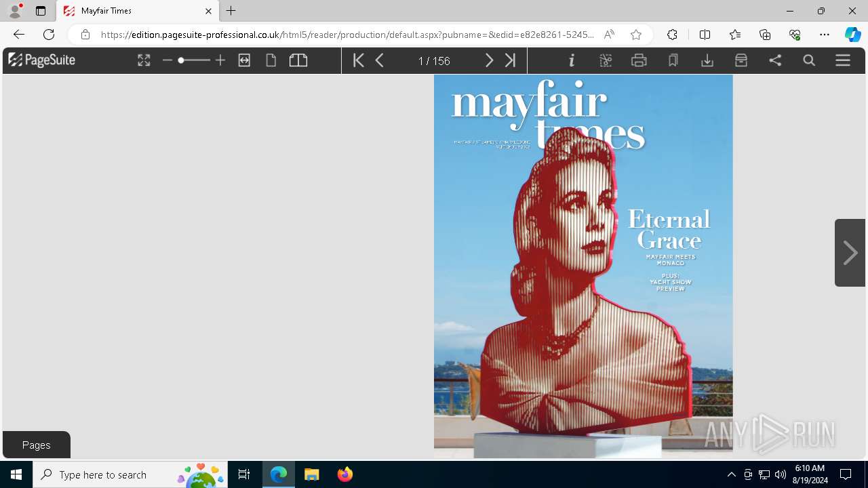Search within the publication
The width and height of the screenshot is (868, 488).
coord(809,60)
